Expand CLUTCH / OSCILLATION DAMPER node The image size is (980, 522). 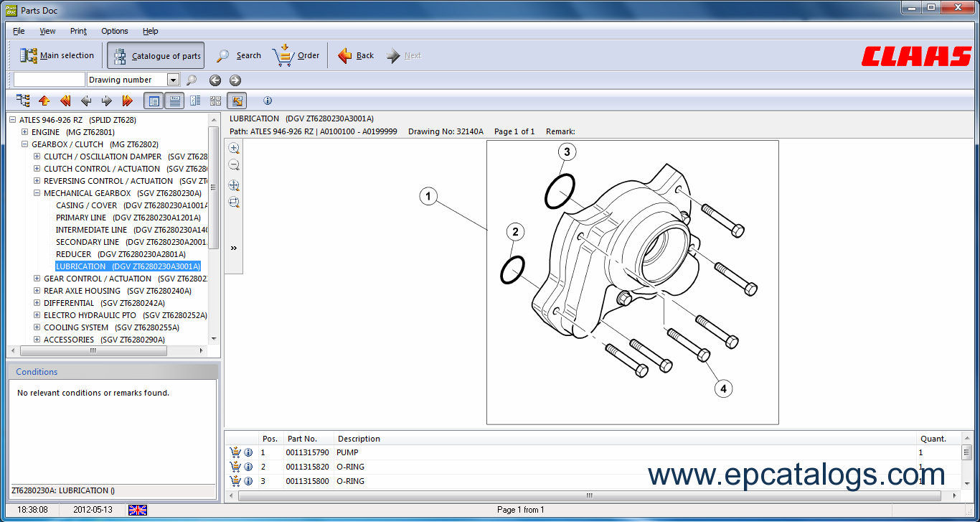pyautogui.click(x=37, y=157)
